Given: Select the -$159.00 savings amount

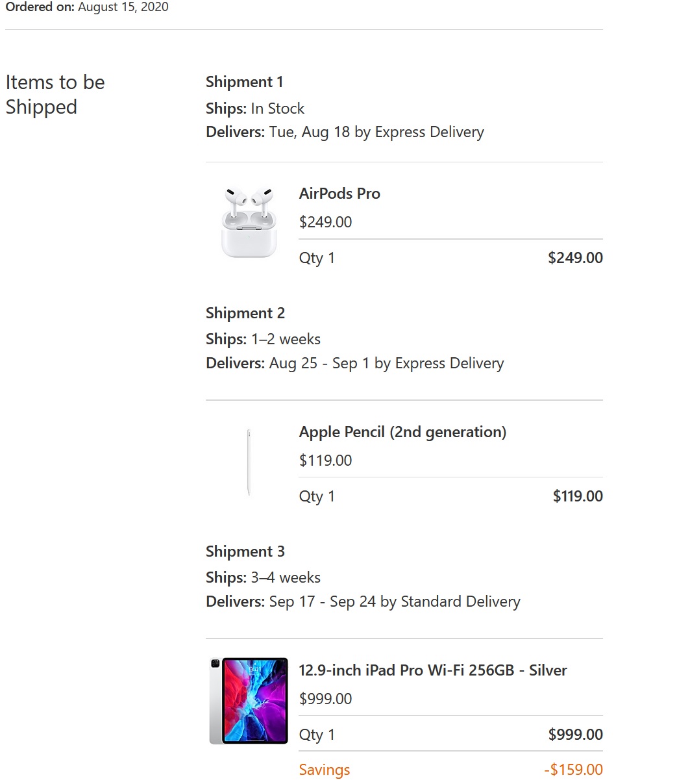Looking at the screenshot, I should tap(574, 770).
